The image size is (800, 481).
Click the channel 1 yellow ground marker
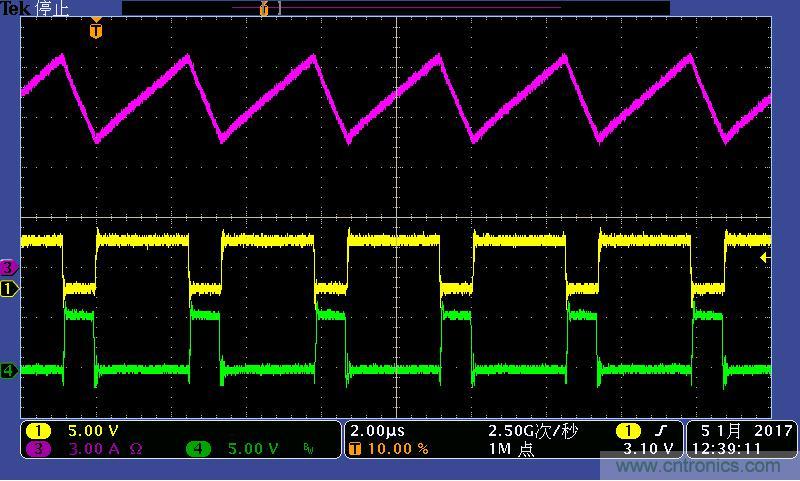click(x=9, y=289)
